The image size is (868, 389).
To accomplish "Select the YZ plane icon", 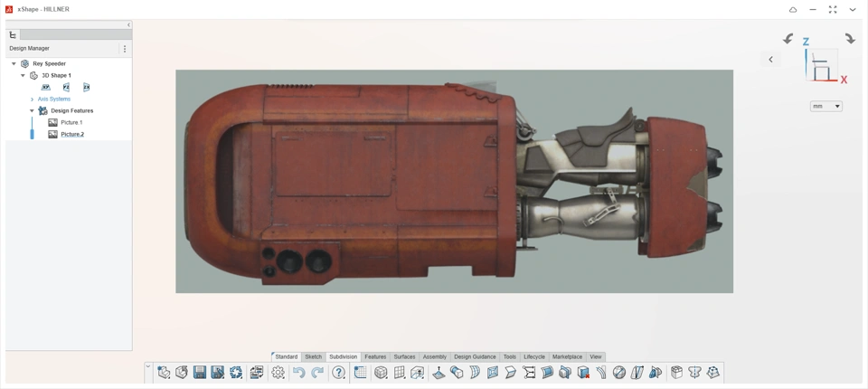I will pos(66,88).
